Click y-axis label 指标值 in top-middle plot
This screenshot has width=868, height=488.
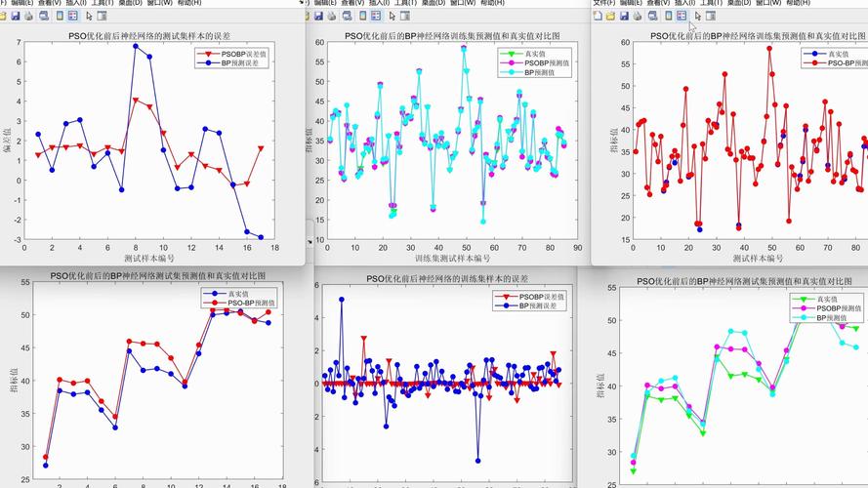(x=310, y=140)
